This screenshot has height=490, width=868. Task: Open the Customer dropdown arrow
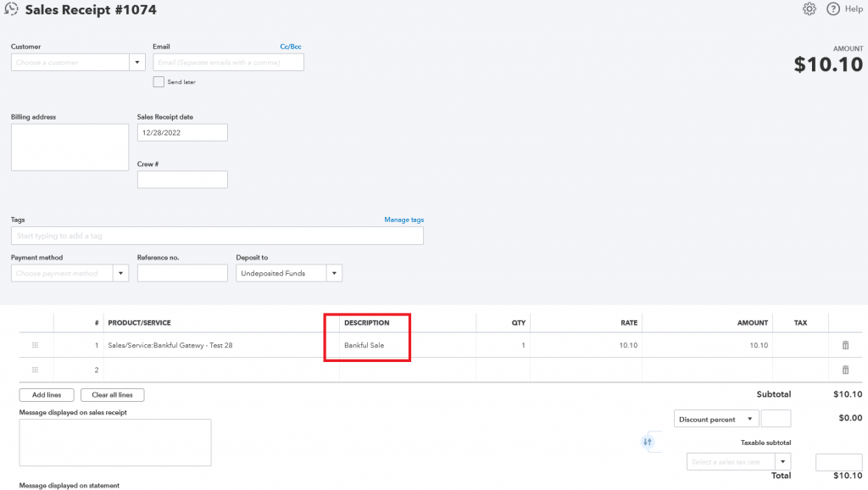(137, 62)
